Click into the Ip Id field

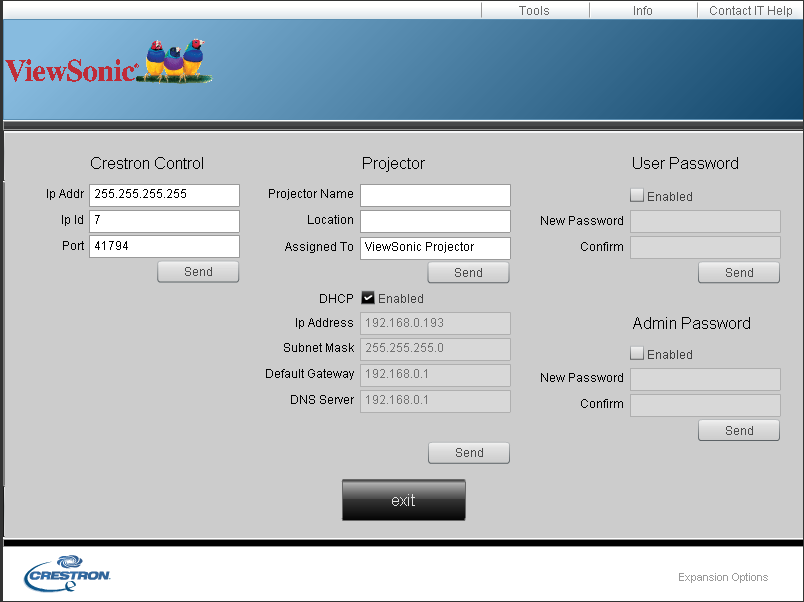pyautogui.click(x=164, y=221)
